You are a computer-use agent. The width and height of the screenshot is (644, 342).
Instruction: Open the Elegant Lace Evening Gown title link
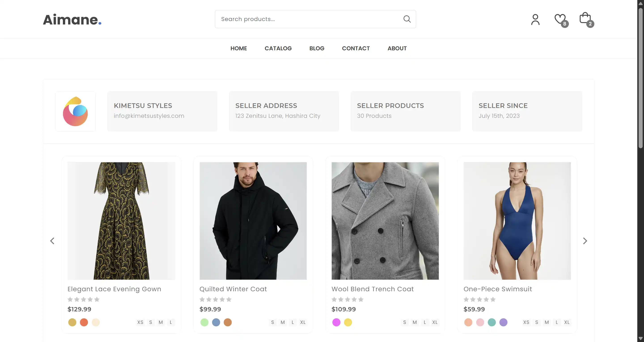coord(114,289)
